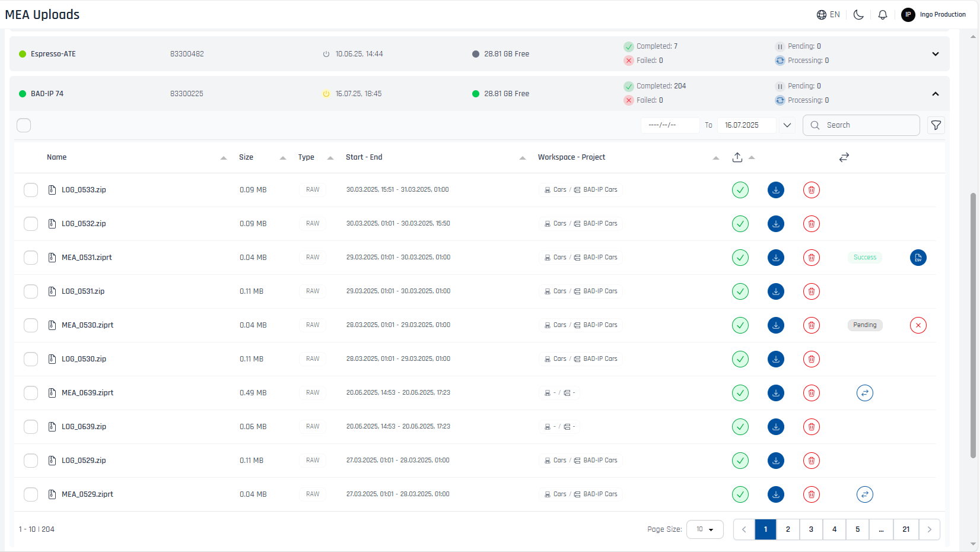
Task: Check the box for LOG_0531.zip
Action: (31, 291)
